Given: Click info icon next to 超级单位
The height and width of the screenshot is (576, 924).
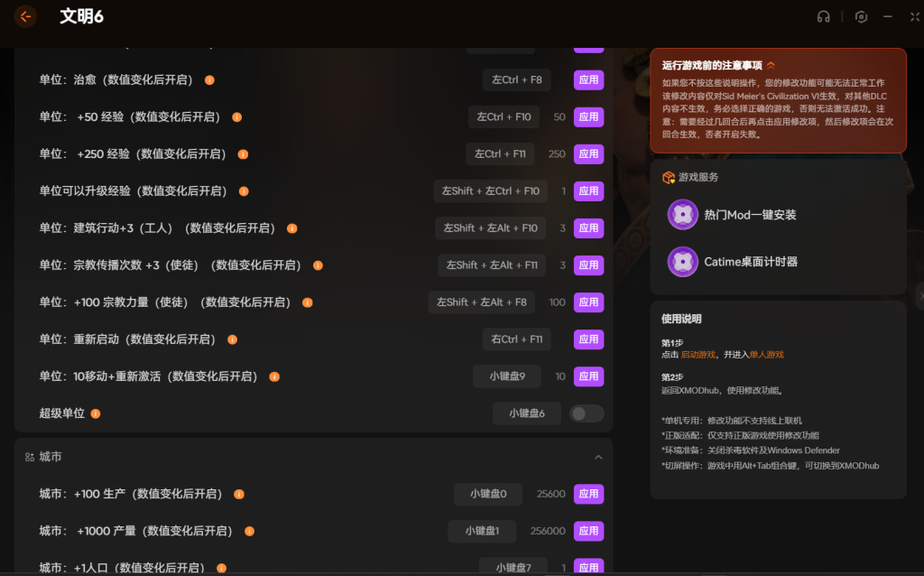Looking at the screenshot, I should click(x=96, y=413).
